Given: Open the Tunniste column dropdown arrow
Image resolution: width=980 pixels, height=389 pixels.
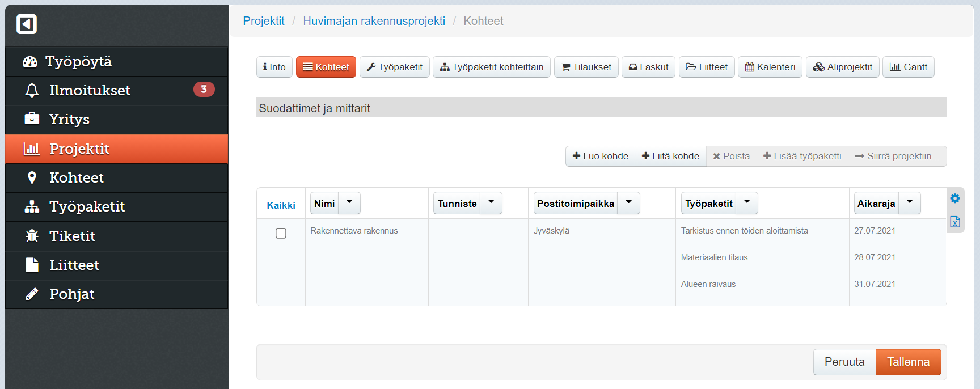Looking at the screenshot, I should (491, 203).
